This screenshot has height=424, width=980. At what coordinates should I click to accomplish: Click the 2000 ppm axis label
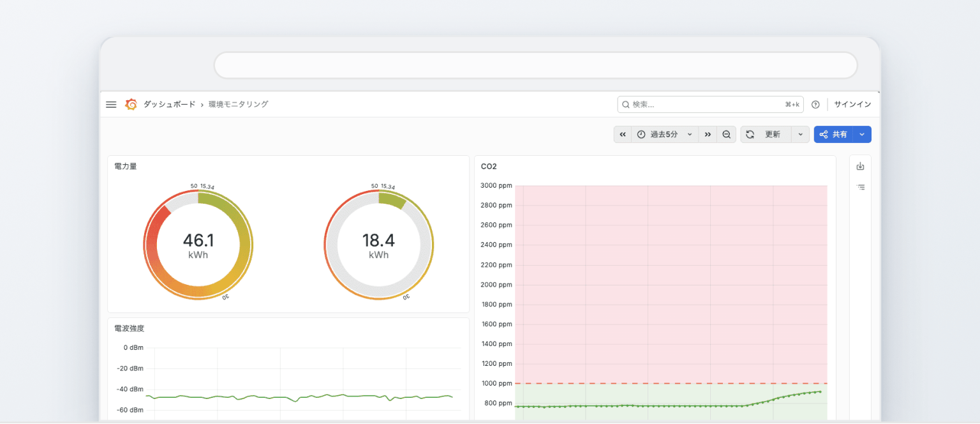496,284
